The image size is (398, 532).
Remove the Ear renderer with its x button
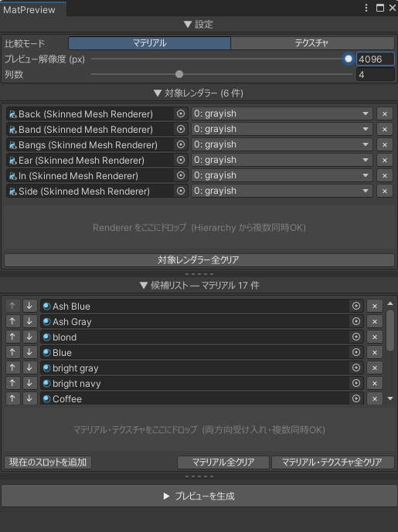click(384, 160)
